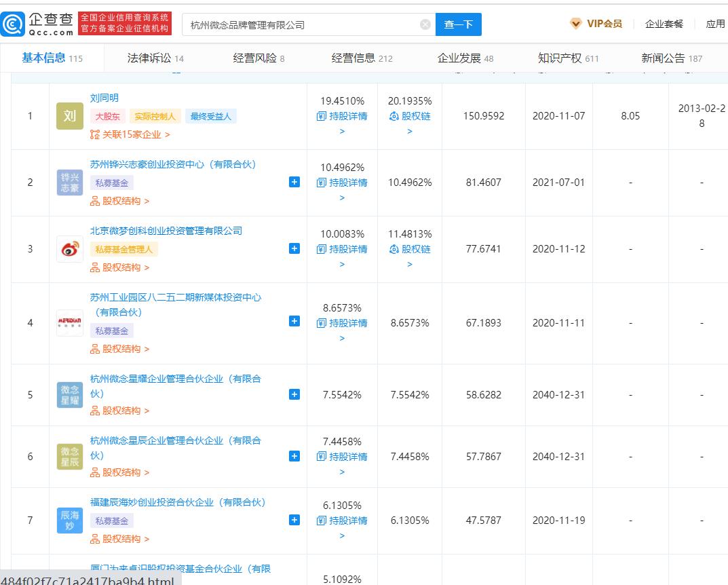Open 股权结构 for 苏州工业园区八二五二期
Viewport: 728px width, 585px height.
click(x=120, y=349)
